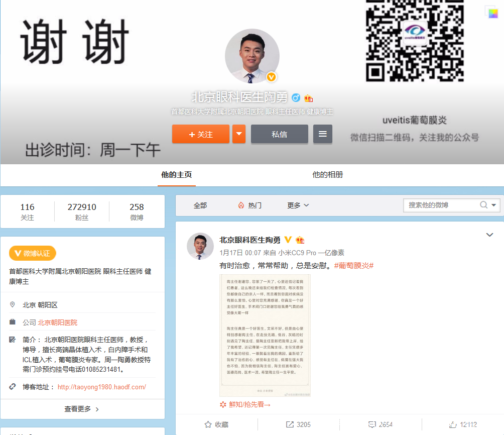Switch to the 他的主页 tab
The width and height of the screenshot is (504, 435).
click(x=177, y=175)
